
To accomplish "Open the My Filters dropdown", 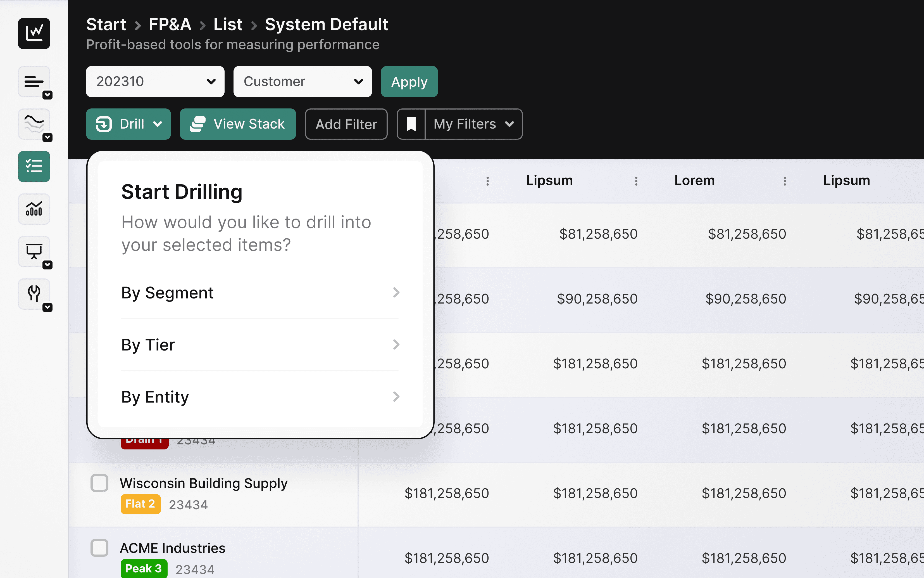I will [x=474, y=124].
